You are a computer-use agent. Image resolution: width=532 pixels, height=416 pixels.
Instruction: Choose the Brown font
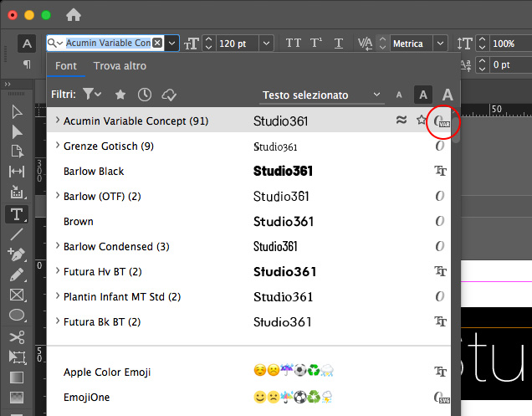[248, 222]
